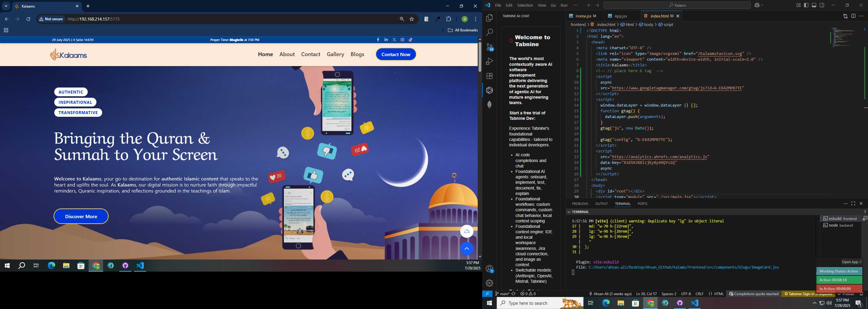Open the Selection menu in VS Code
Screen dimensions: 868x309
[x=525, y=5]
